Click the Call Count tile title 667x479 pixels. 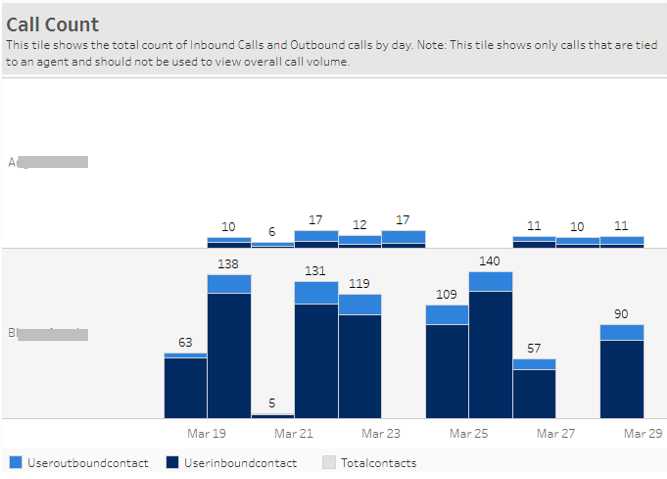[53, 25]
